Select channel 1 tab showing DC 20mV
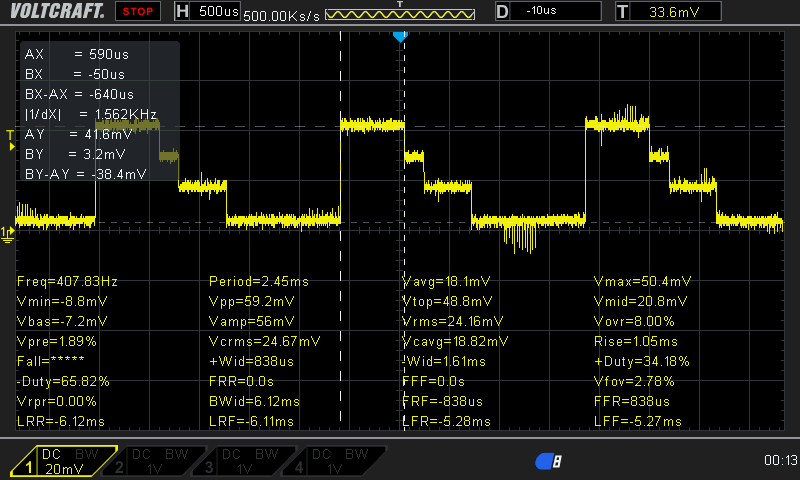This screenshot has height=480, width=800. [64, 462]
